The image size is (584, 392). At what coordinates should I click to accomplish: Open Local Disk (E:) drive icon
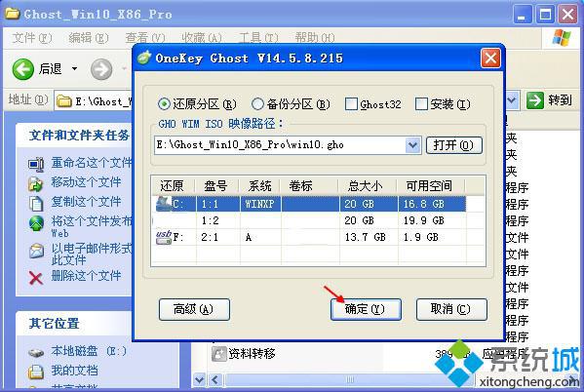[36, 352]
